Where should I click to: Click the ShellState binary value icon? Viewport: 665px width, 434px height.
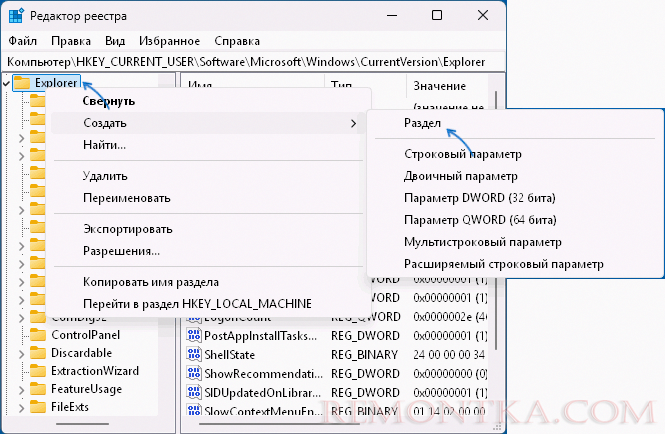(x=194, y=354)
